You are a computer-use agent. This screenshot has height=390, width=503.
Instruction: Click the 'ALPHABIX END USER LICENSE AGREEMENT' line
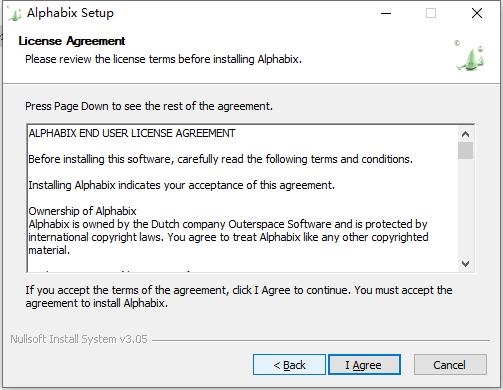click(x=132, y=133)
